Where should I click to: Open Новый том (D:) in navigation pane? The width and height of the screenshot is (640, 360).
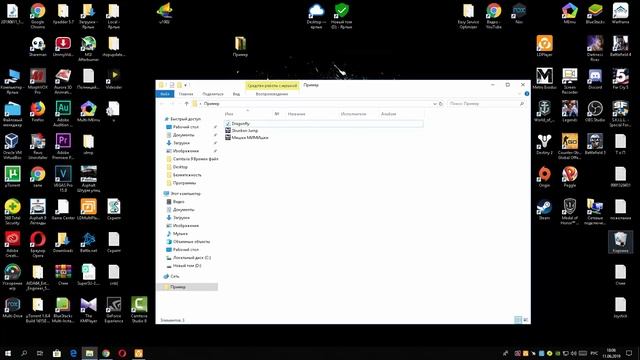click(x=187, y=266)
